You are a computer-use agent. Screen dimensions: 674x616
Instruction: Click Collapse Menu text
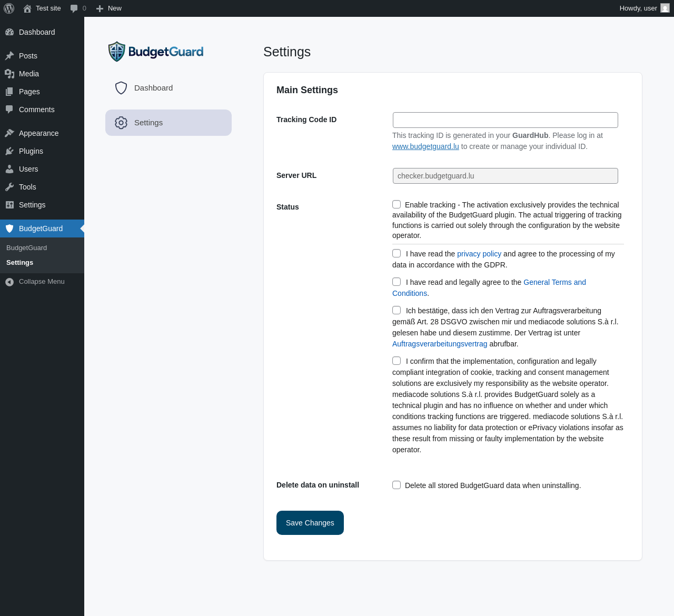click(42, 282)
